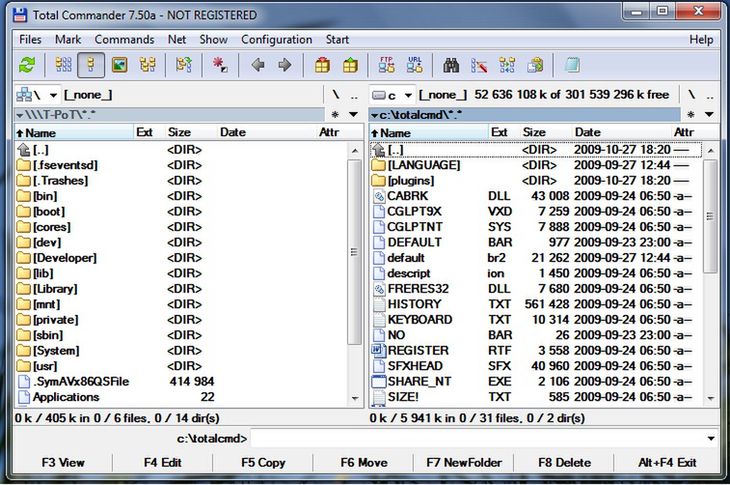Show thumbnails view toolbar icon
Viewport: 730px width, 485px height.
click(x=119, y=65)
